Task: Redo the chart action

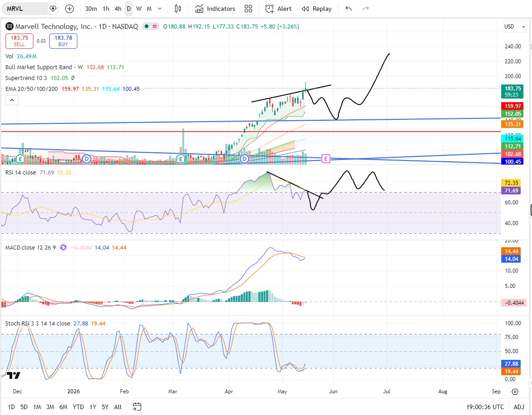Action: point(366,9)
